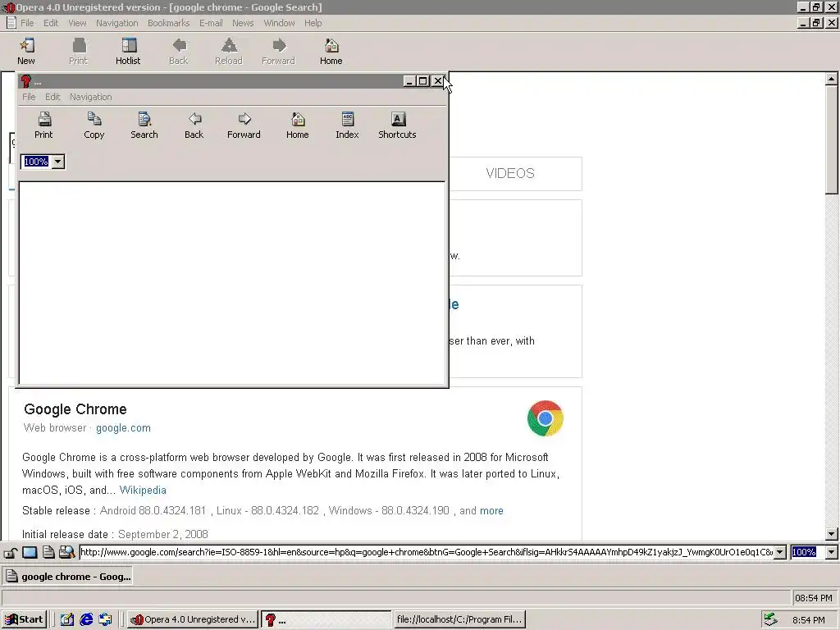The height and width of the screenshot is (630, 840).
Task: Click the padlock security icon in address bar
Action: (x=11, y=552)
